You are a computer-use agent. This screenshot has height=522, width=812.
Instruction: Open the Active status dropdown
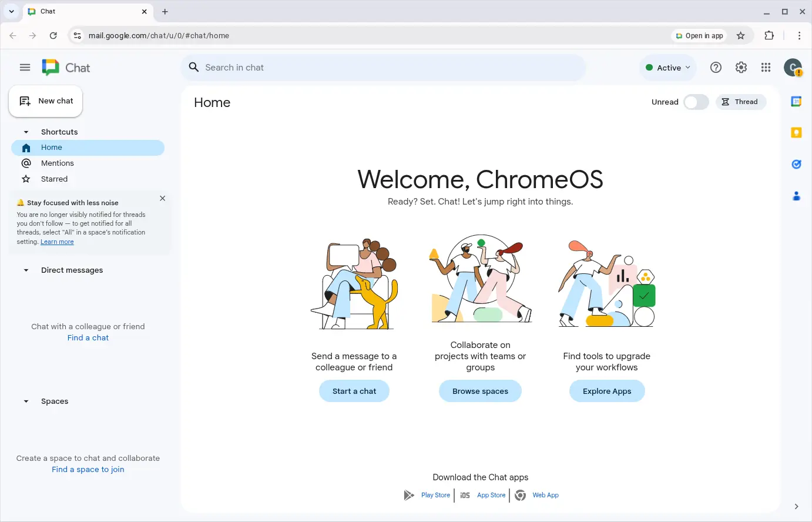tap(668, 68)
